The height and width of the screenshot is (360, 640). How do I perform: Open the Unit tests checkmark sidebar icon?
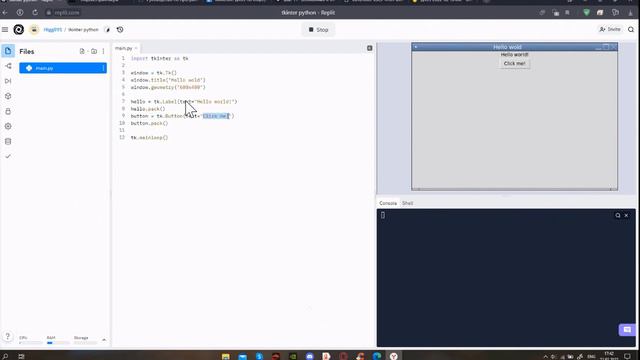(x=8, y=156)
